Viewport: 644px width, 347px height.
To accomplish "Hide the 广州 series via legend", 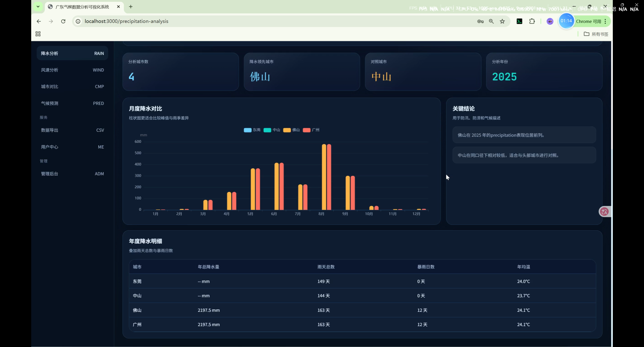I will pyautogui.click(x=311, y=130).
